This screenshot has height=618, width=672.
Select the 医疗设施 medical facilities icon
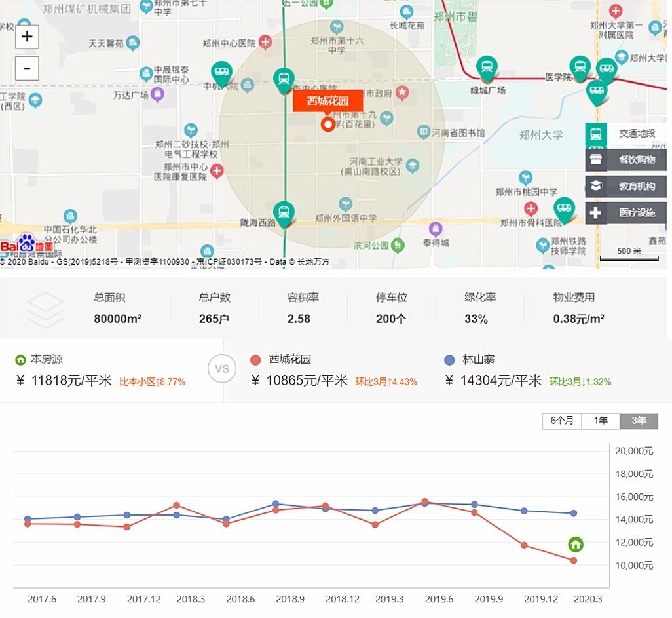(596, 212)
